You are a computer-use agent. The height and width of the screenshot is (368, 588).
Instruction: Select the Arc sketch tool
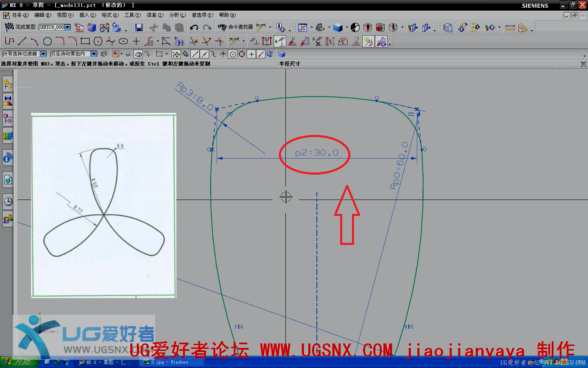coord(35,41)
